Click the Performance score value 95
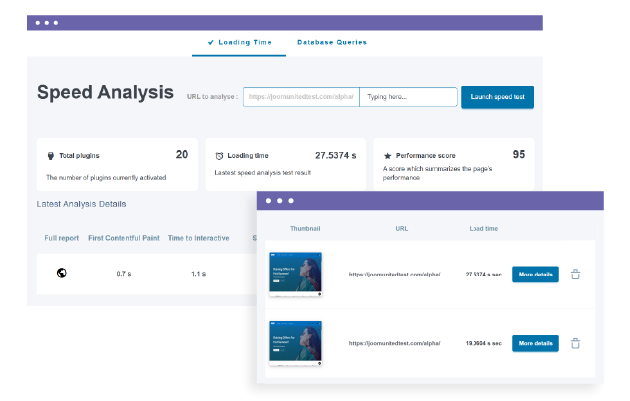Image resolution: width=630 pixels, height=401 pixels. coord(518,155)
